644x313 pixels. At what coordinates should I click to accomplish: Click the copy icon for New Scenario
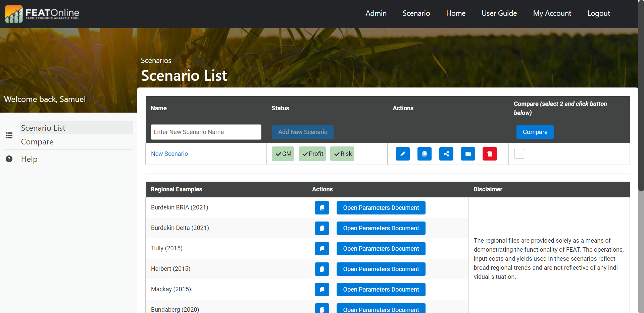424,154
